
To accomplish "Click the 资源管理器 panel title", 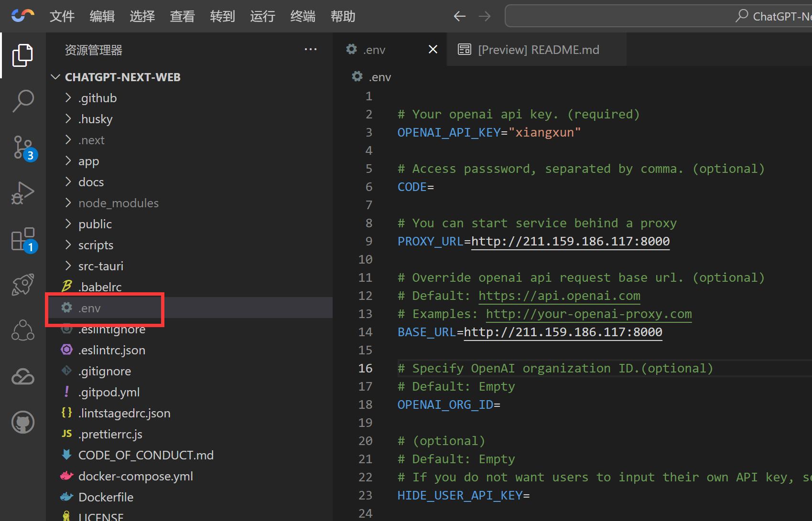I will point(94,50).
